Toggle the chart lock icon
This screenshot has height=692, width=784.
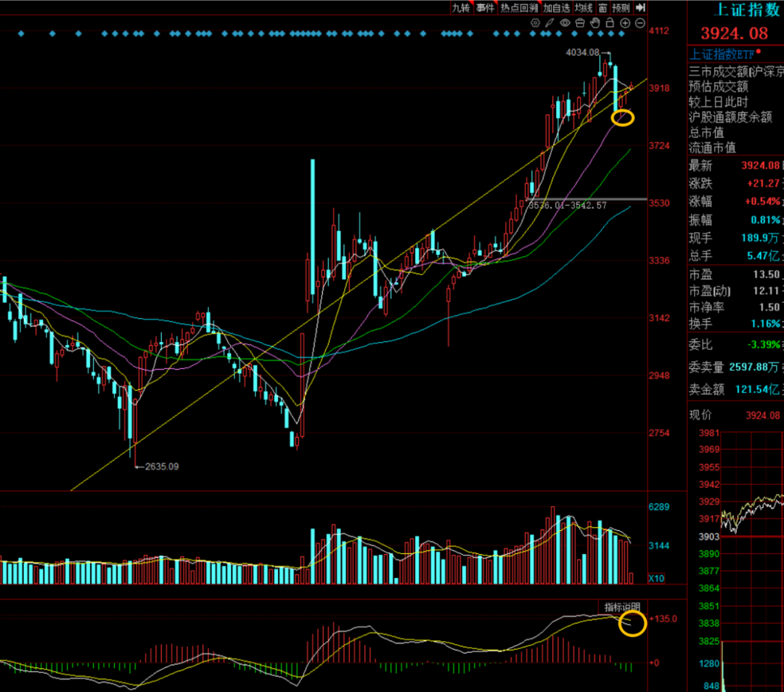click(610, 23)
